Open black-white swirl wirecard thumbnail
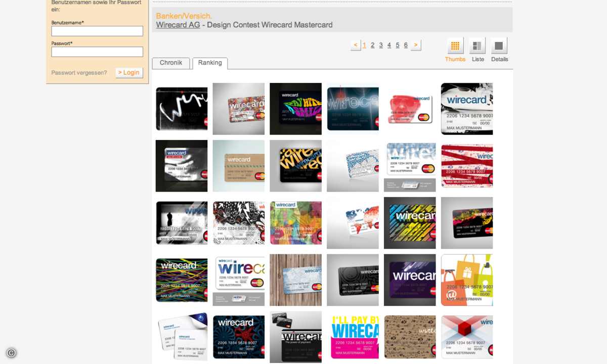 (467, 109)
